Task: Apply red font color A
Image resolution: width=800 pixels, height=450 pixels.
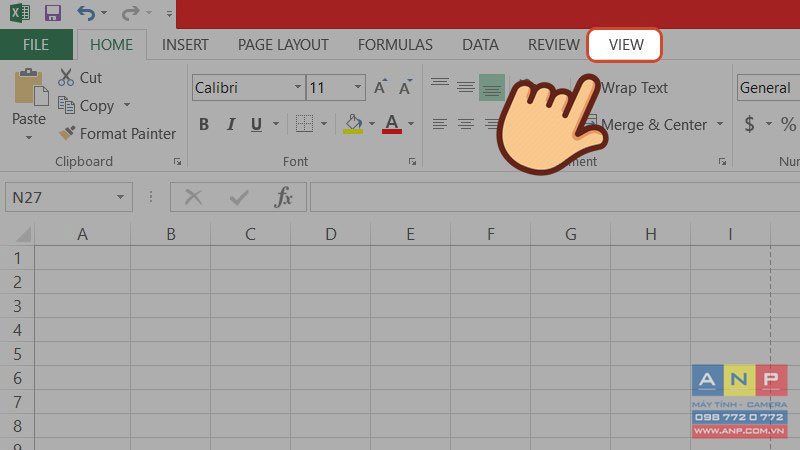Action: click(392, 124)
